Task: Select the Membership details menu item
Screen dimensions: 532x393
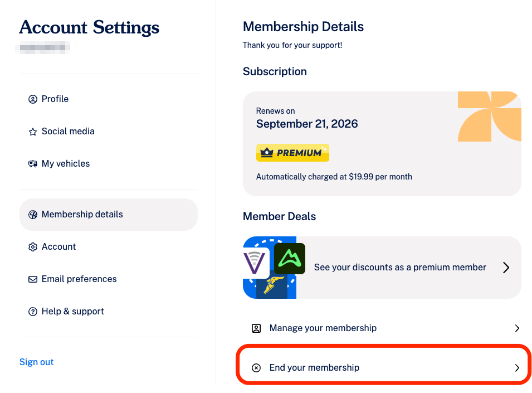Action: [x=109, y=215]
